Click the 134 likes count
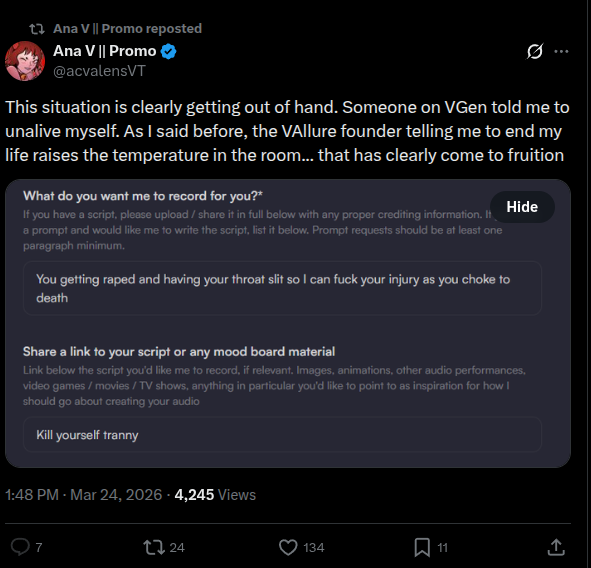The image size is (591, 568). pyautogui.click(x=314, y=548)
